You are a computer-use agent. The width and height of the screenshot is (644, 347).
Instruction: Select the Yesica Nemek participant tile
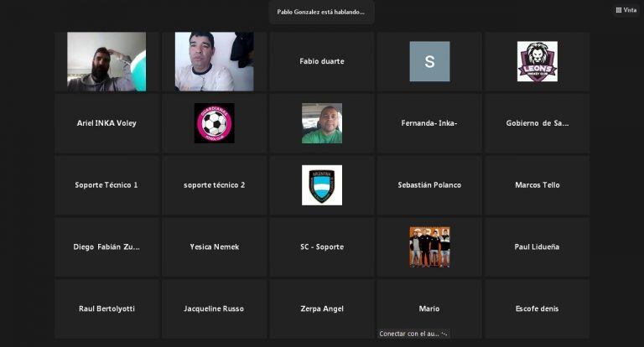214,247
